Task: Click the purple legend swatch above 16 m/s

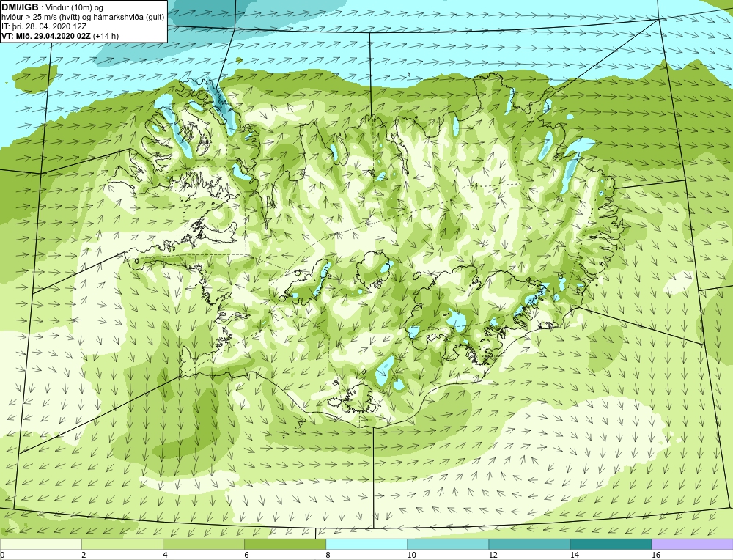Action: pos(693,544)
